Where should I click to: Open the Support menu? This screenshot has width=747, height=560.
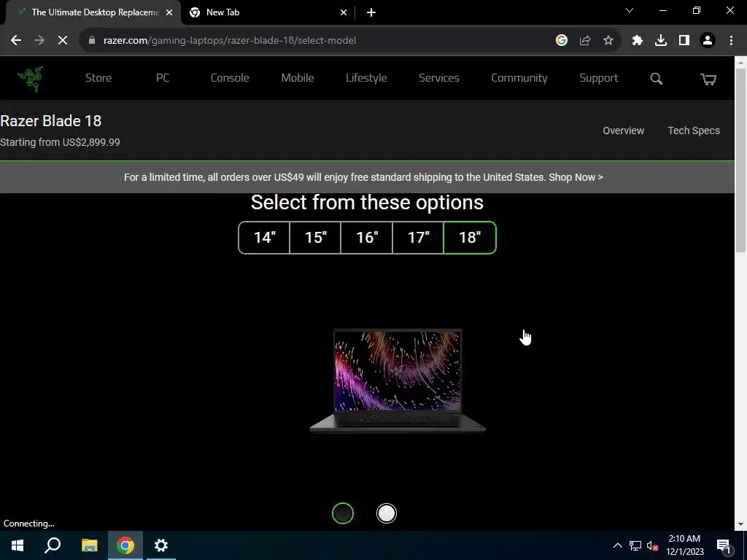[x=598, y=78]
